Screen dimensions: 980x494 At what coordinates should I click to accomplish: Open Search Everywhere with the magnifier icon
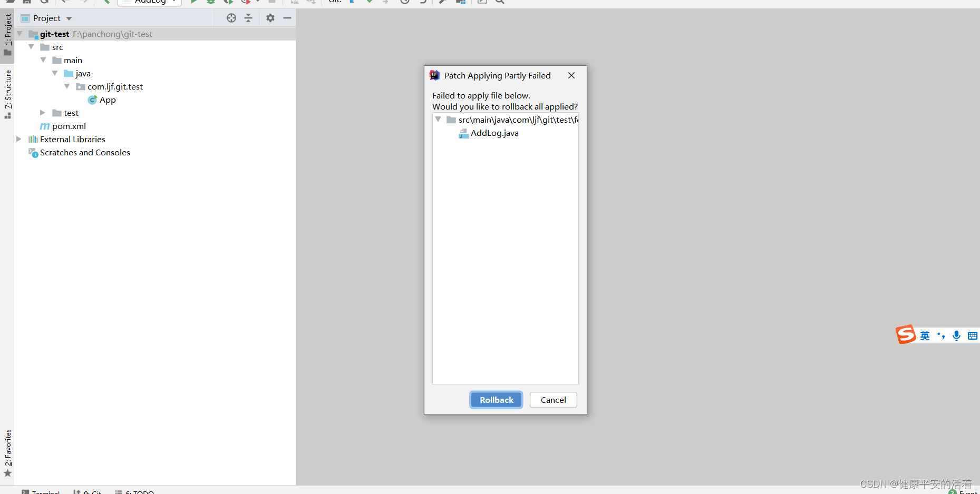click(x=499, y=2)
